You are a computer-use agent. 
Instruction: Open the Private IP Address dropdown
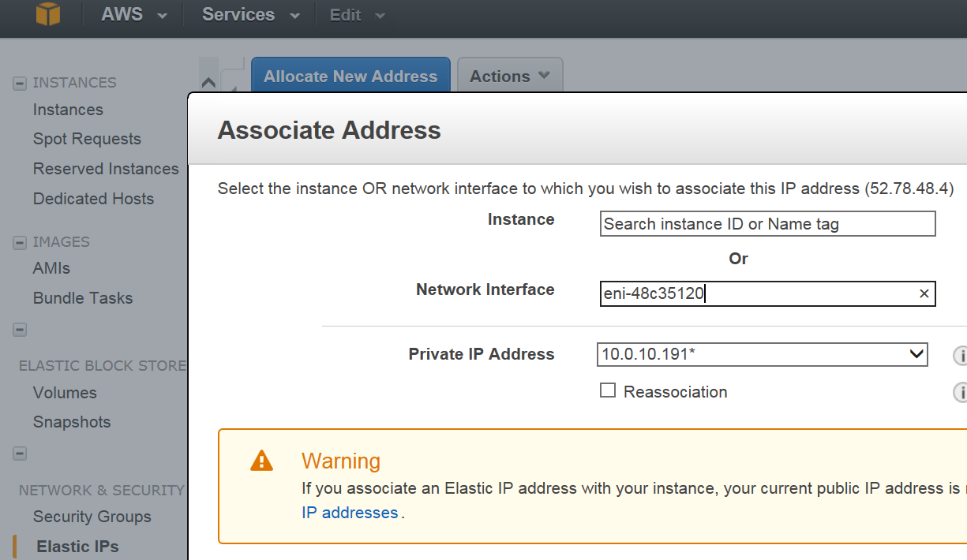click(763, 354)
